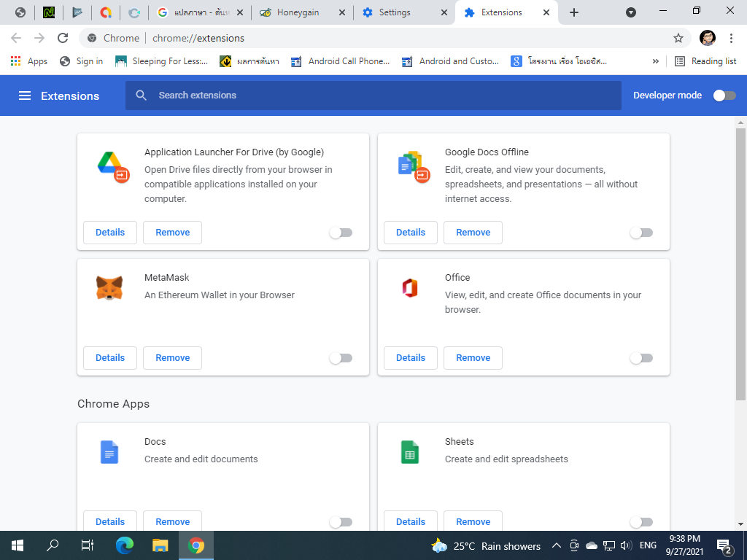Open the Extensions main menu hamburger icon
The width and height of the screenshot is (747, 560).
pyautogui.click(x=25, y=96)
